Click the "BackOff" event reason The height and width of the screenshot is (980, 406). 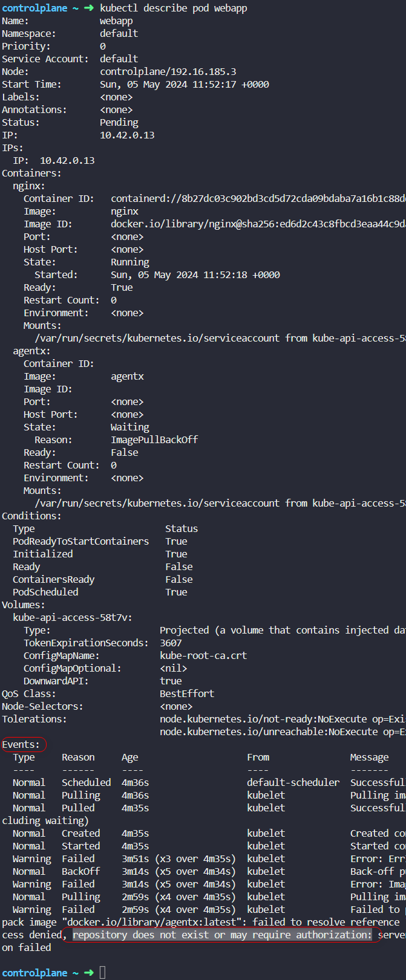pos(80,871)
